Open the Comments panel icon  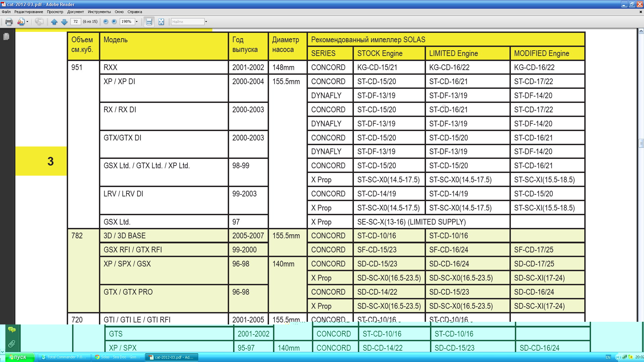[x=12, y=330]
